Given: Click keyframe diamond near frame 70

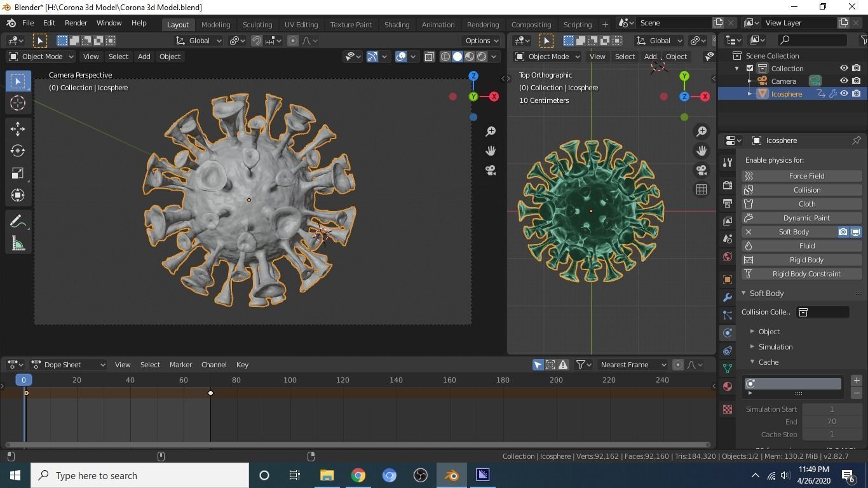Looking at the screenshot, I should pyautogui.click(x=210, y=393).
